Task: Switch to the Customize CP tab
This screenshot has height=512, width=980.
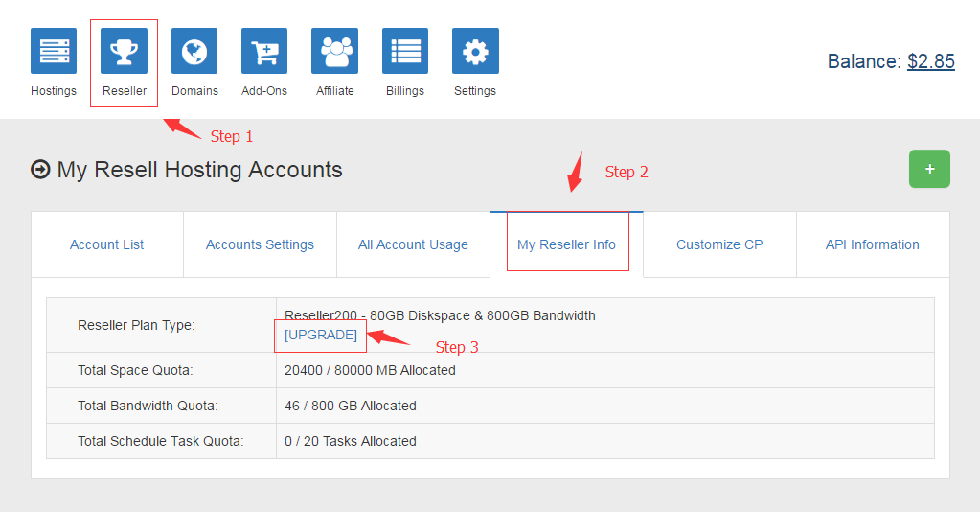Action: 719,244
